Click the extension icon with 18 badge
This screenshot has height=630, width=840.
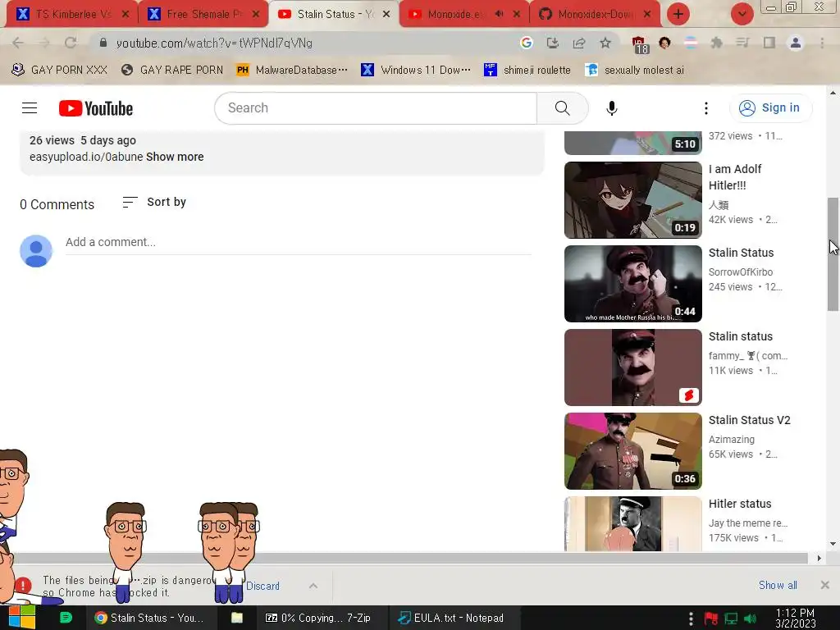coord(640,45)
